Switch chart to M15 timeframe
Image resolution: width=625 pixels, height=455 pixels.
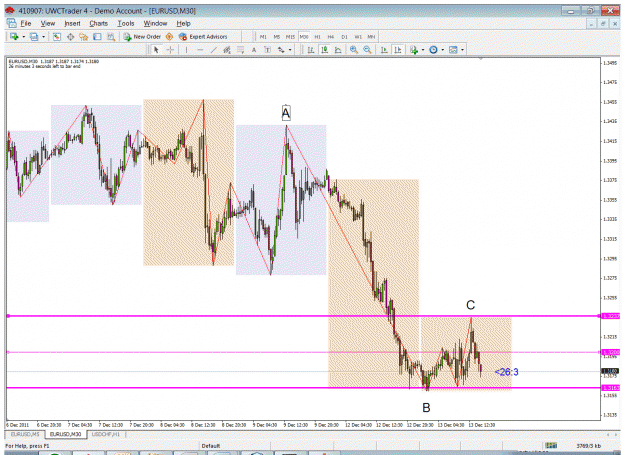tap(290, 37)
